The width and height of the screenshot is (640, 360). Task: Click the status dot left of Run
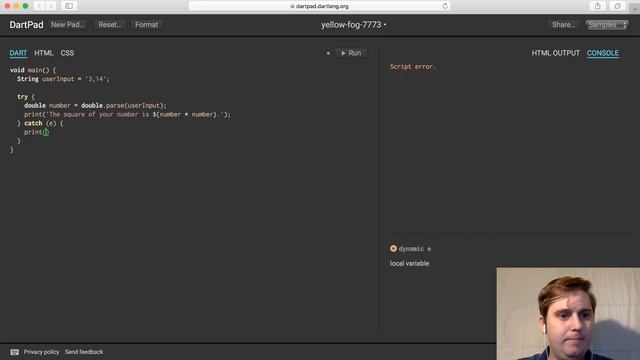point(328,53)
